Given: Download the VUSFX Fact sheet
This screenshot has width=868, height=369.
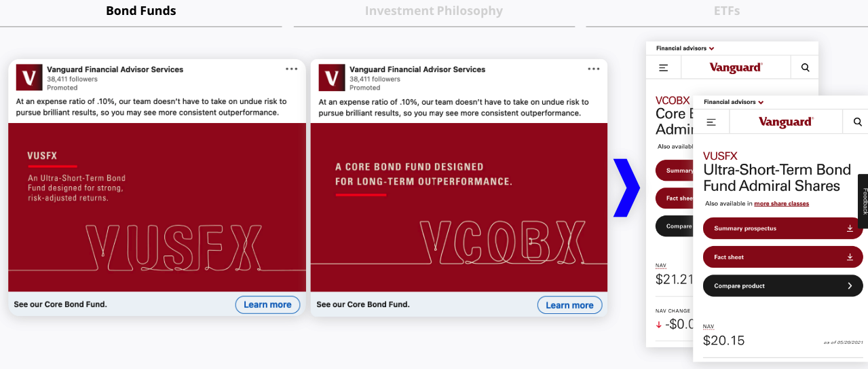Looking at the screenshot, I should 783,257.
